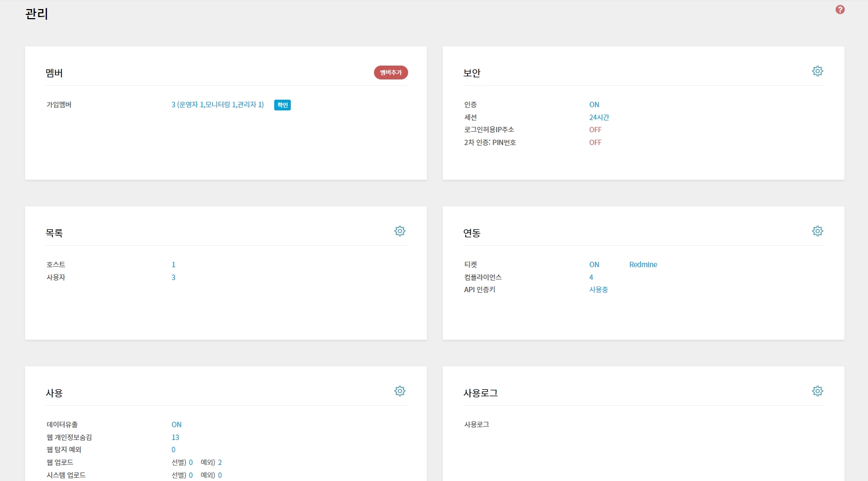The height and width of the screenshot is (481, 868).
Task: Click 웹 개인정보숨김 value 13
Action: pos(175,437)
